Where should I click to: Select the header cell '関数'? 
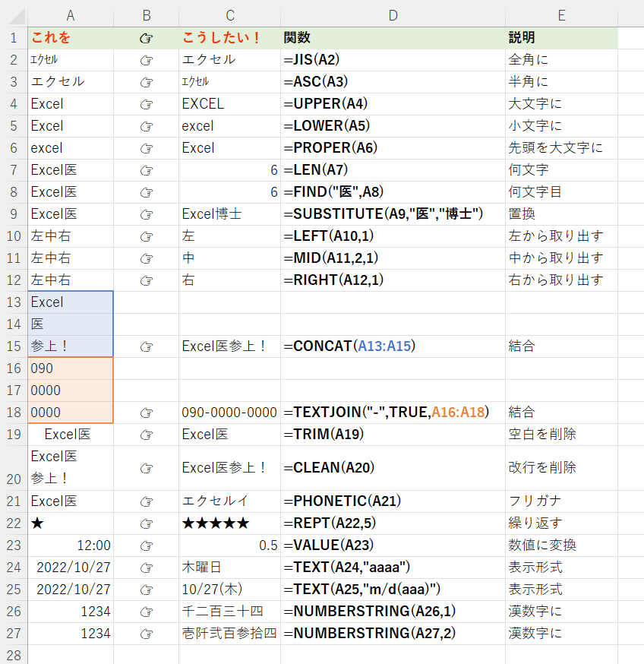tap(393, 38)
